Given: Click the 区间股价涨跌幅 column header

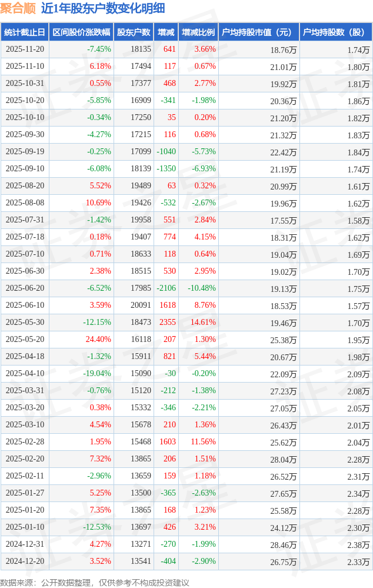Looking at the screenshot, I should click(81, 32).
